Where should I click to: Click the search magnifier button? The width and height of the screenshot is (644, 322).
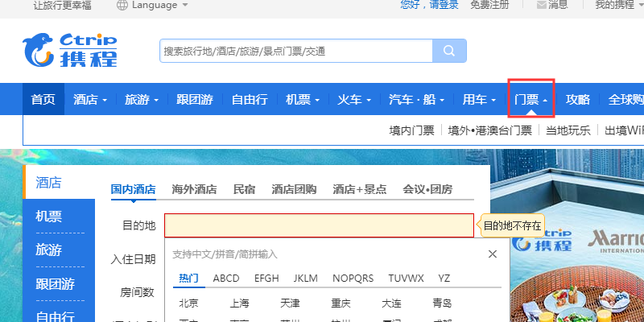[x=449, y=51]
